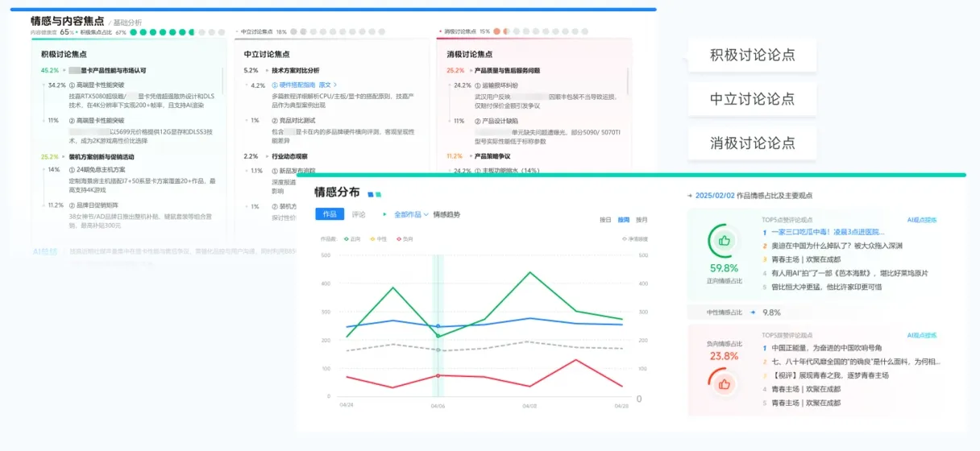980x451 pixels.
Task: Select the 积极讨论论点 card
Action: click(752, 55)
